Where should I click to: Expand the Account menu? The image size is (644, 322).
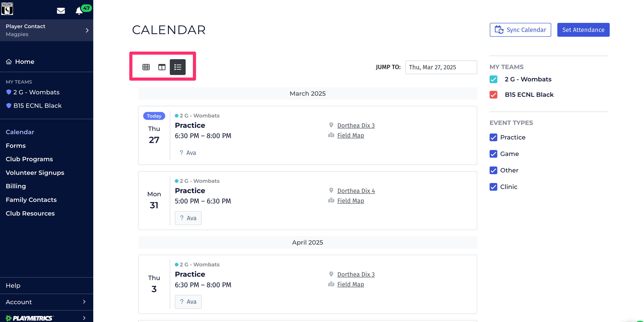point(46,302)
